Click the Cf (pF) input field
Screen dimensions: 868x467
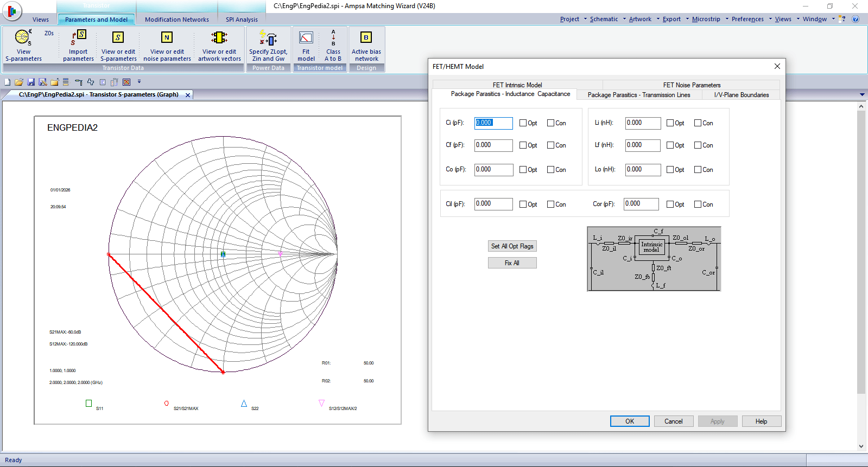493,145
